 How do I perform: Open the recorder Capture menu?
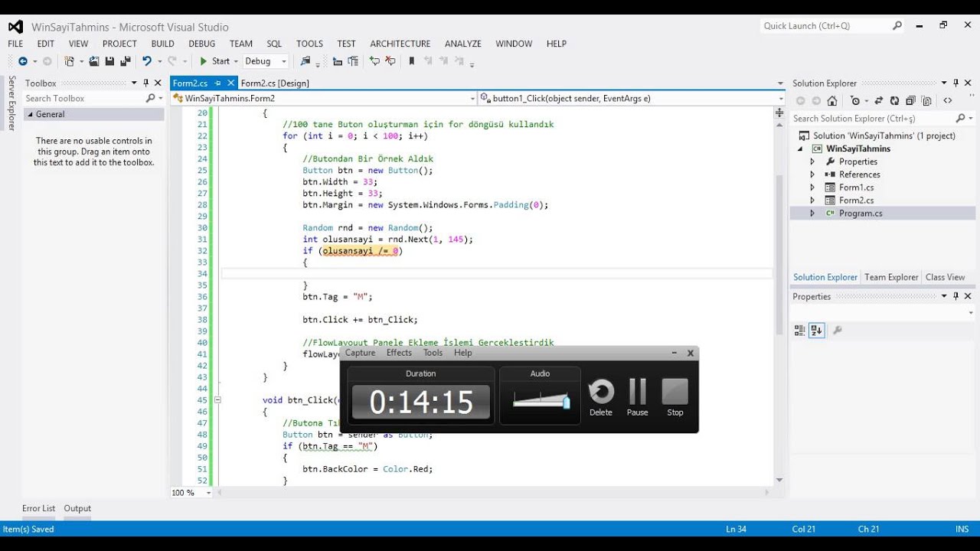360,353
